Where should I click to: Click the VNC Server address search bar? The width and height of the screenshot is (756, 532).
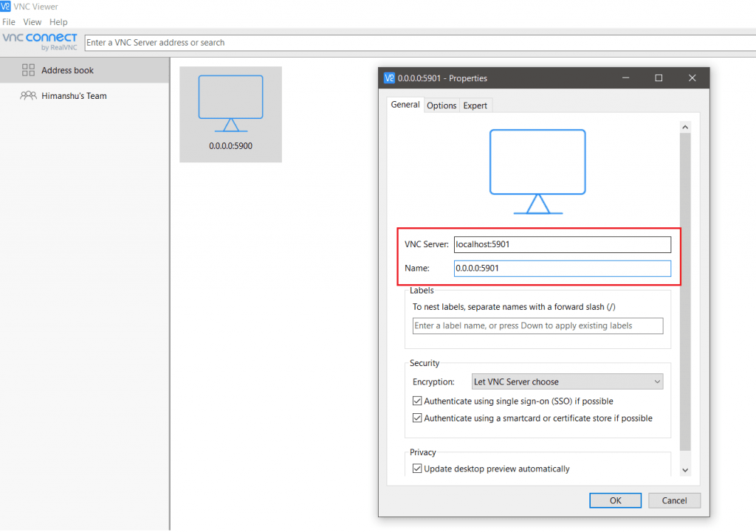(x=420, y=42)
